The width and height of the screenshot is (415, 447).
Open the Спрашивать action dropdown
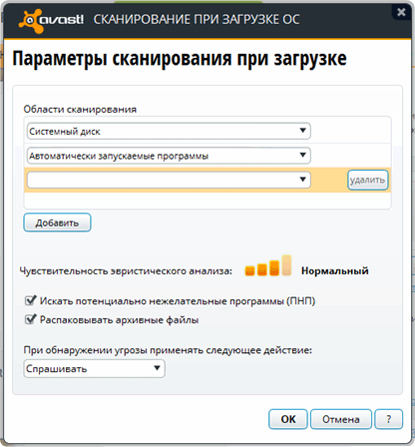[x=94, y=368]
